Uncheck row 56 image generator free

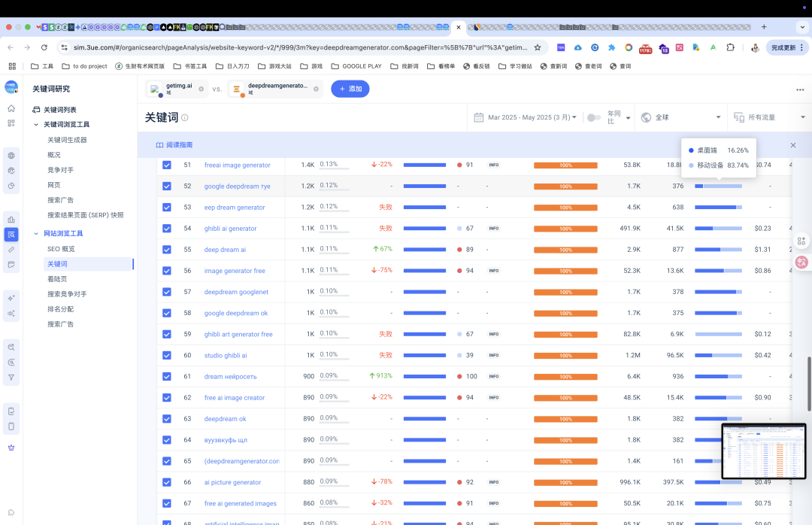[167, 271]
